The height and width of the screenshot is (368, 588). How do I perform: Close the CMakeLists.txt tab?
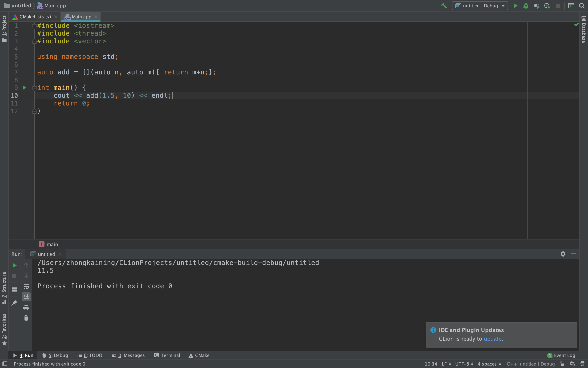click(x=56, y=17)
